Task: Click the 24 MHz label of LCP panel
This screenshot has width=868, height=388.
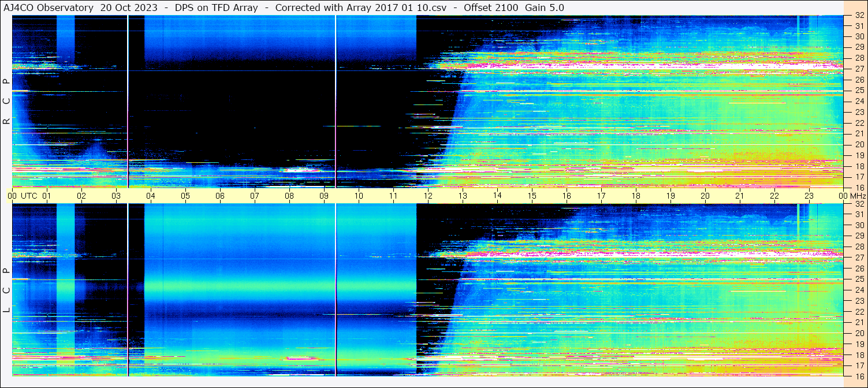Action: 859,290
